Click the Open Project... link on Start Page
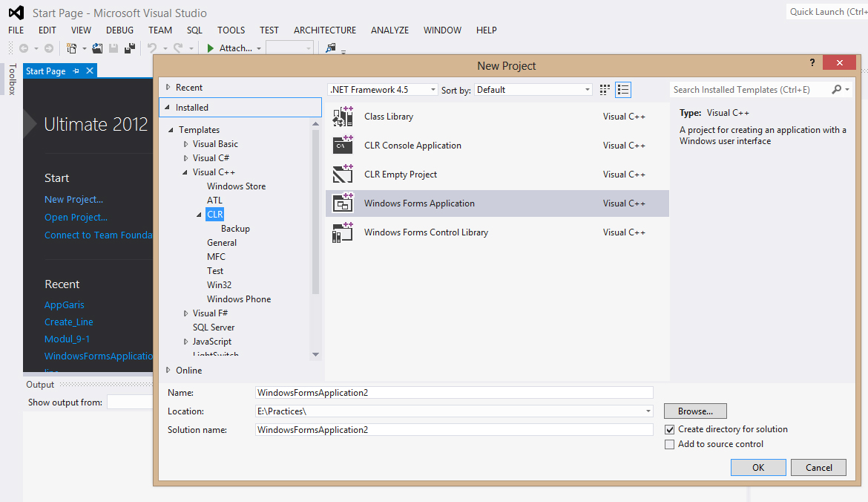 tap(76, 217)
